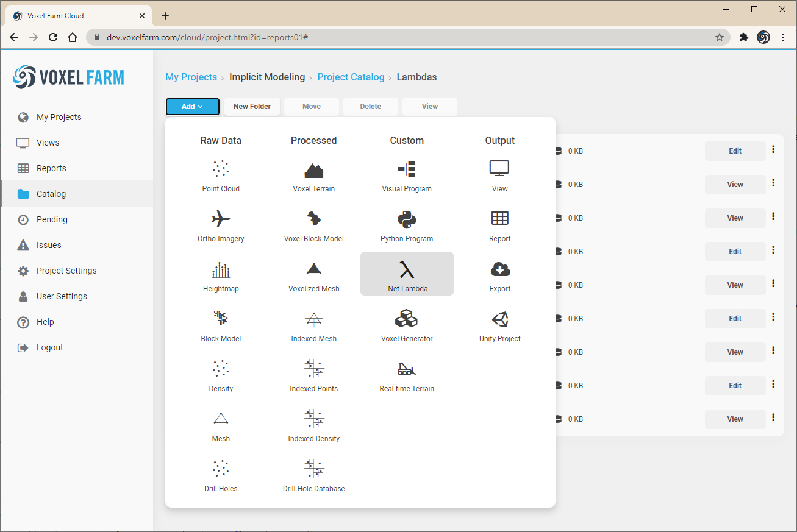Add a Report output
Screen dimensions: 797x532
[x=500, y=227]
